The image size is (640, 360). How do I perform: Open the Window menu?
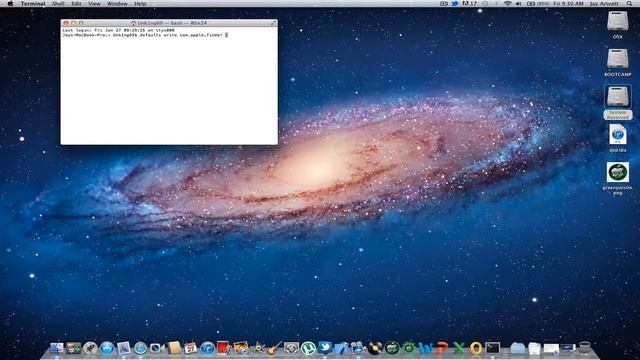point(117,4)
